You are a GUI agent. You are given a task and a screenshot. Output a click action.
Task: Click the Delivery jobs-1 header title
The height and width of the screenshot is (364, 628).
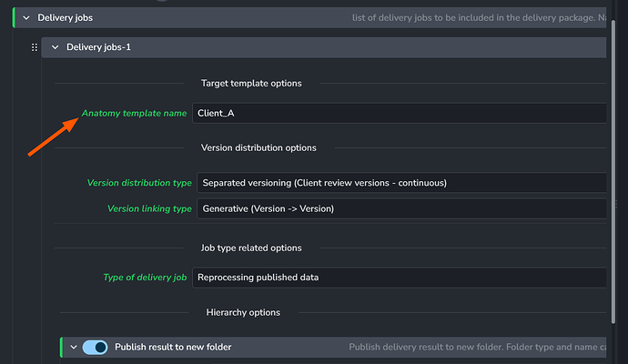98,47
